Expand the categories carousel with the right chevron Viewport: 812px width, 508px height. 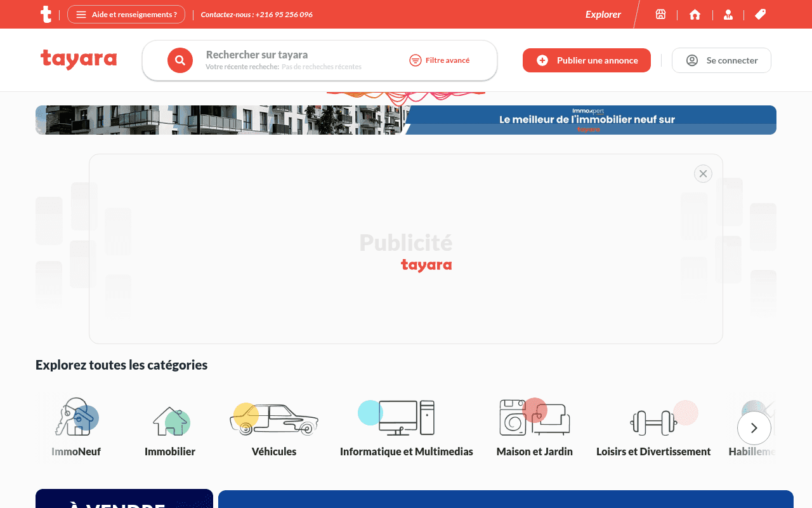[x=754, y=428]
